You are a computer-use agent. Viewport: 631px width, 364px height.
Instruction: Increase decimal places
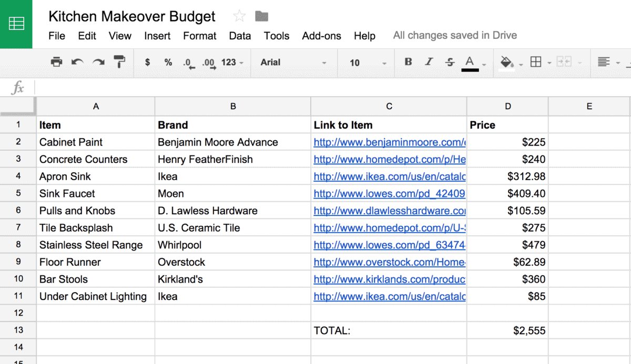click(x=209, y=63)
